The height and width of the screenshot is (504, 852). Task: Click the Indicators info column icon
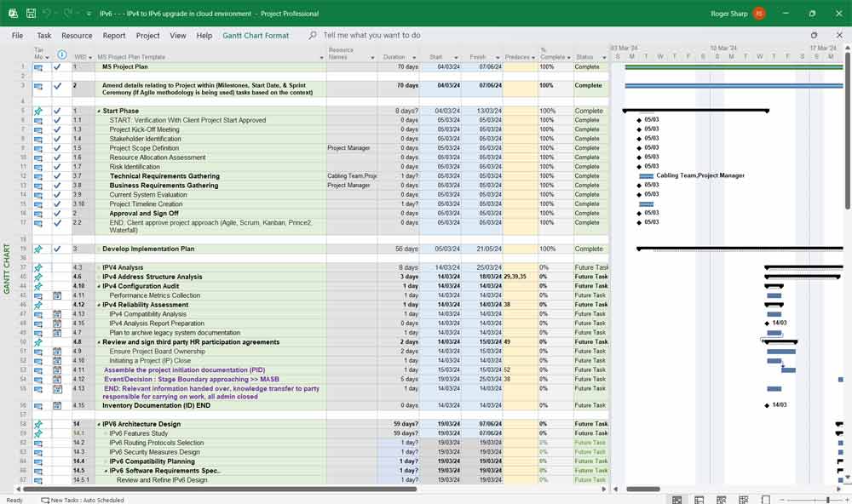[61, 54]
